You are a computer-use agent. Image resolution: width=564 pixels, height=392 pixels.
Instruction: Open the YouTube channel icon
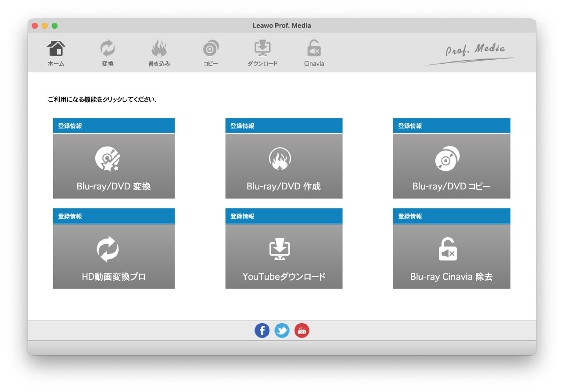click(302, 331)
